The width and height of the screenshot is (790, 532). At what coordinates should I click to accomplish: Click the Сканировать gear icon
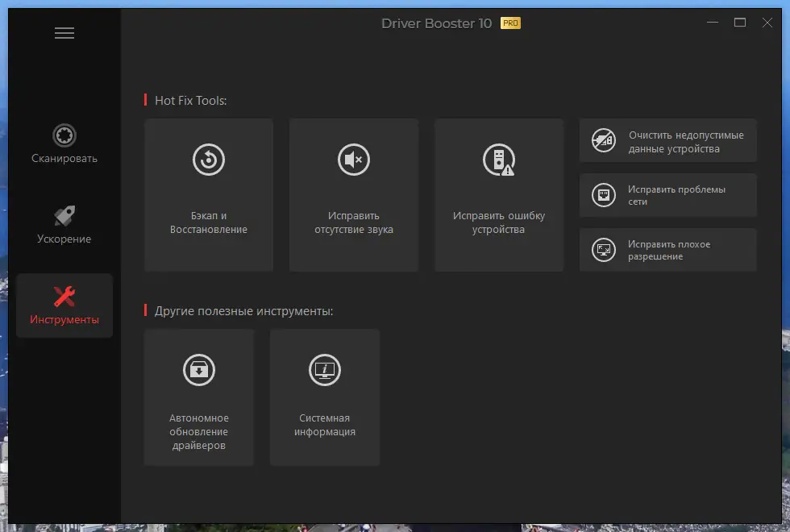(64, 135)
